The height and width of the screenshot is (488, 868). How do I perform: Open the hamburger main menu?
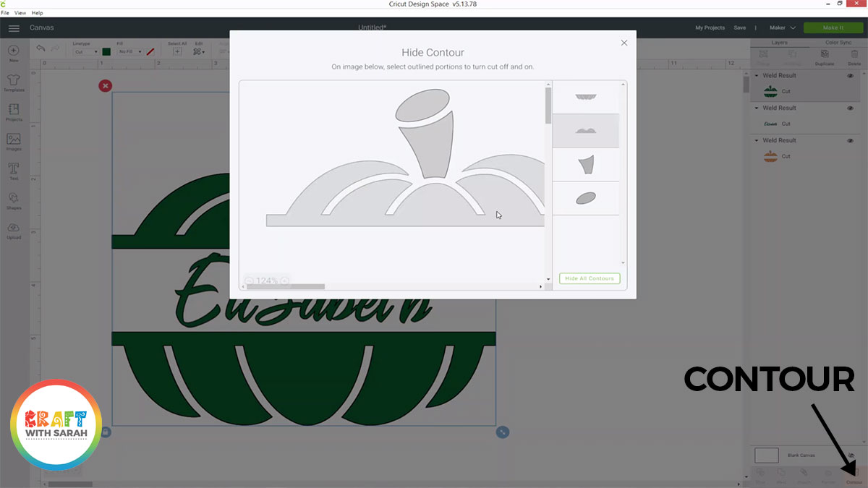(14, 28)
